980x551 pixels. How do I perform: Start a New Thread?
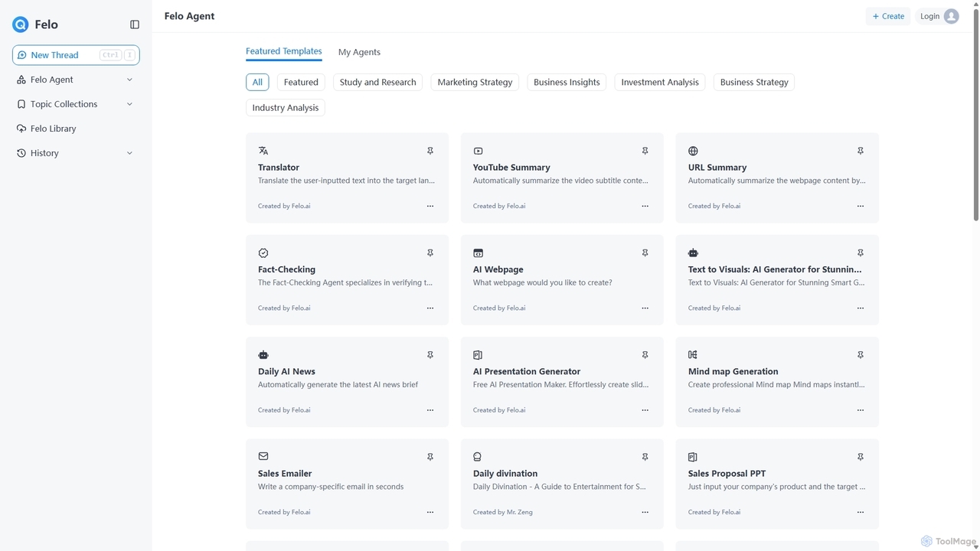tap(76, 55)
